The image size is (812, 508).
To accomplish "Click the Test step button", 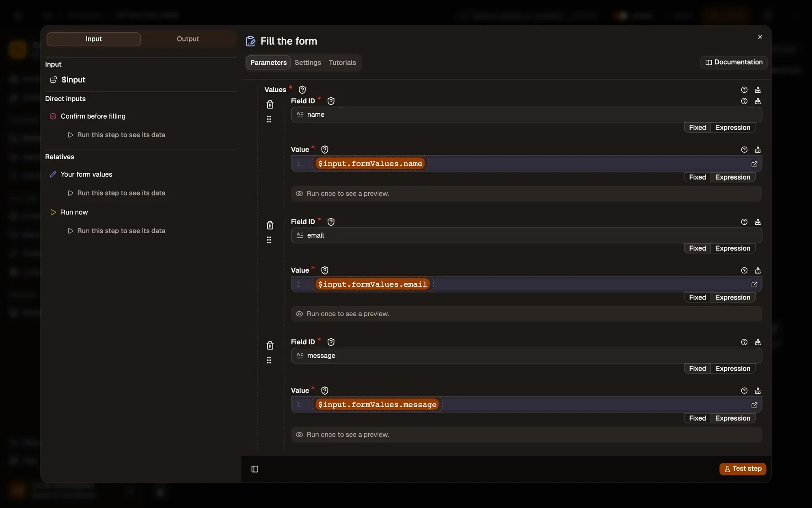I will (x=743, y=469).
